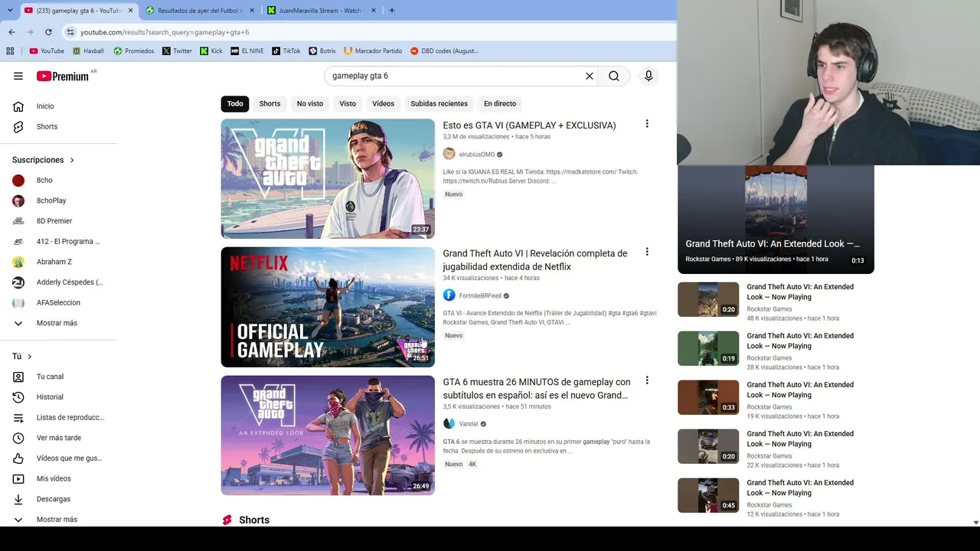
Task: Select the Visto filter chip
Action: point(348,103)
